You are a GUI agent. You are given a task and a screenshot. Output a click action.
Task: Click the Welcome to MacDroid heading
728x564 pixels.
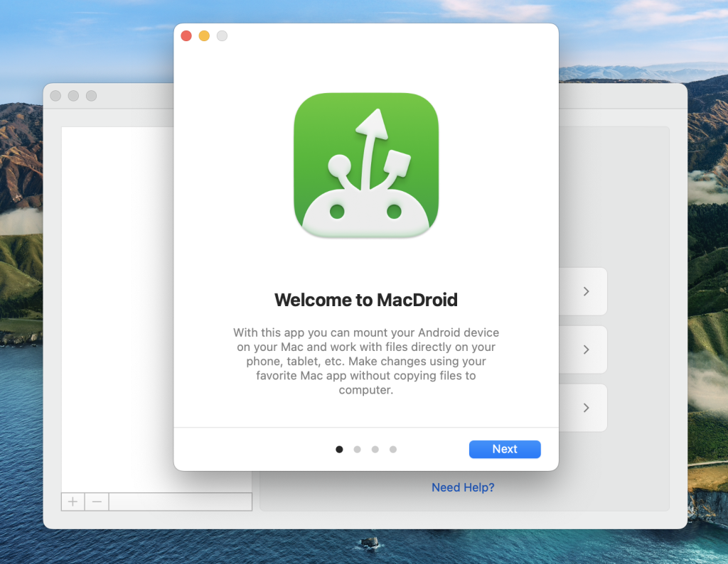click(x=366, y=300)
